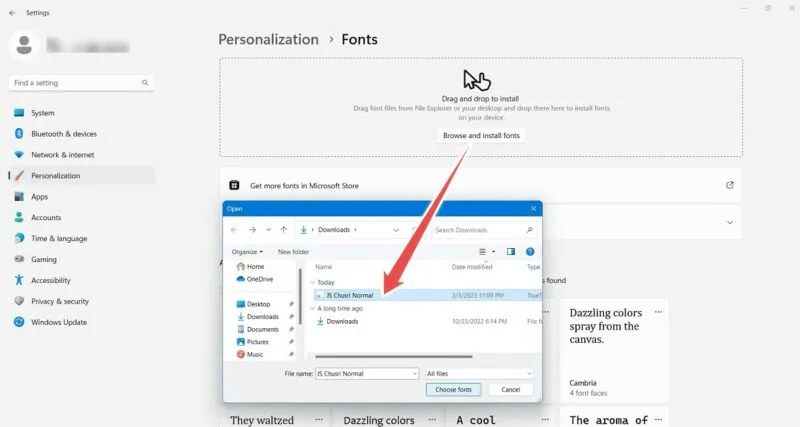Click the Search Downloads box

click(484, 230)
